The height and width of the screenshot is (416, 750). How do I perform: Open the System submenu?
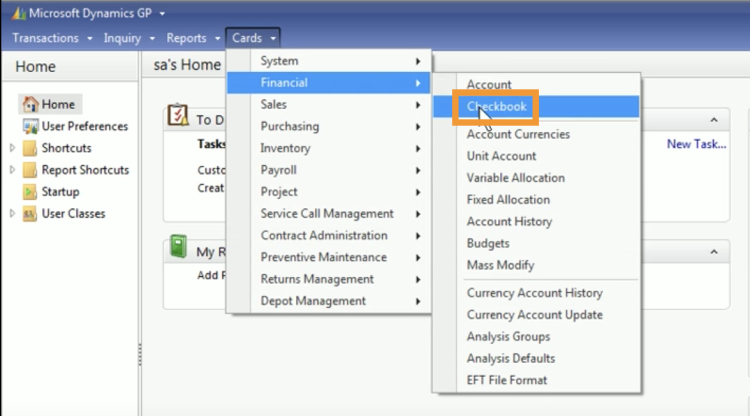point(329,61)
